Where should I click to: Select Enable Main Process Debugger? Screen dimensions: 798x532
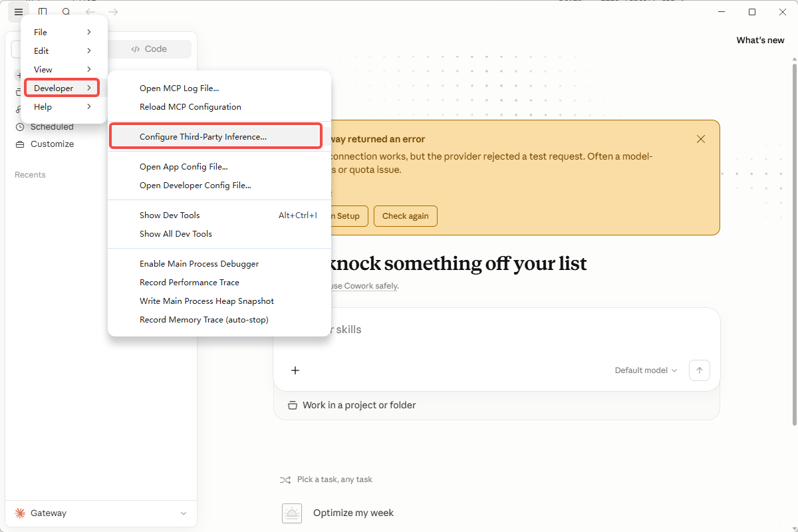219,264
